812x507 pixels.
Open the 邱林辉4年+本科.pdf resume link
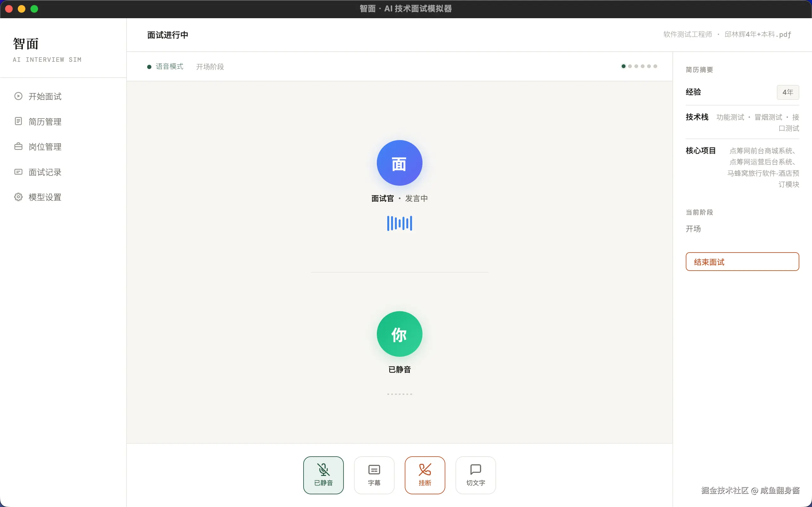tap(757, 34)
